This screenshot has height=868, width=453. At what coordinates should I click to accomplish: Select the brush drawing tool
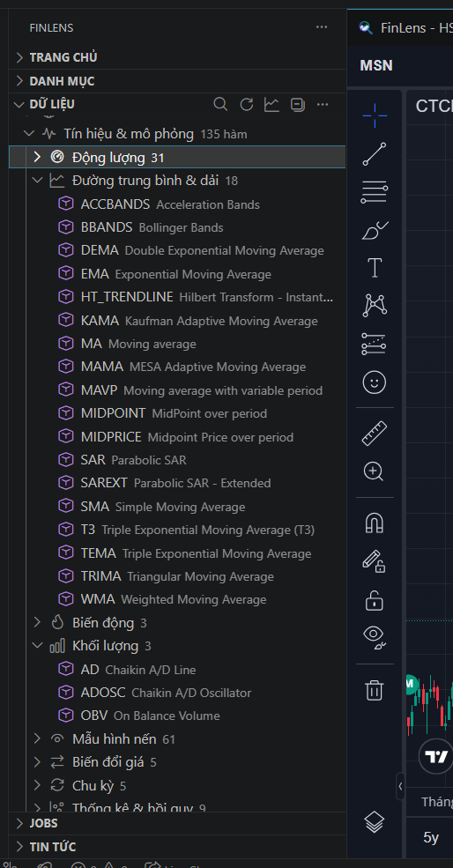click(x=375, y=230)
